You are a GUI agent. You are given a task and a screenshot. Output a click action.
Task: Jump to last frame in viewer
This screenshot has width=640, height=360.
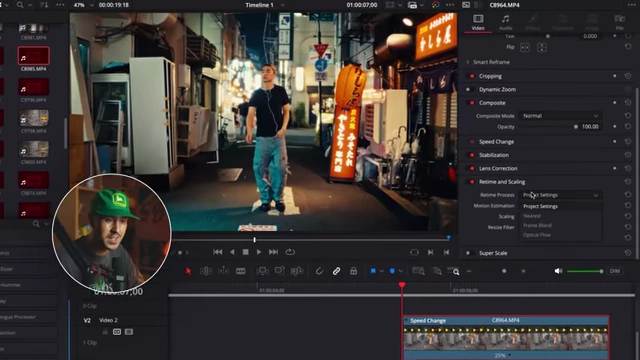click(273, 252)
